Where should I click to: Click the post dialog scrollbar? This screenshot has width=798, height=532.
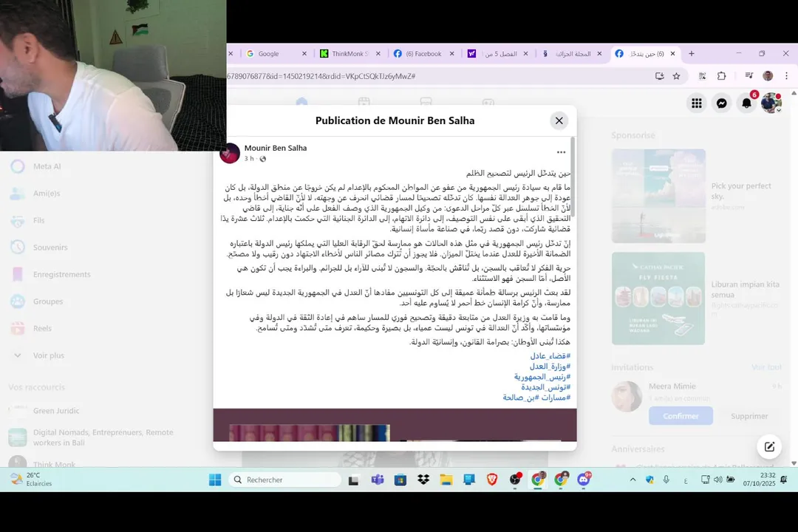[573, 178]
